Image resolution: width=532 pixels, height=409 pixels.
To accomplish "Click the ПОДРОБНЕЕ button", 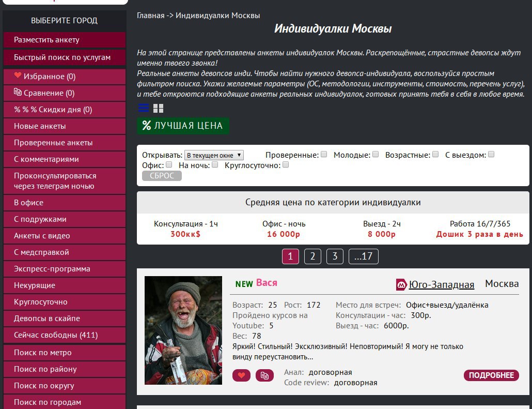I will (491, 375).
